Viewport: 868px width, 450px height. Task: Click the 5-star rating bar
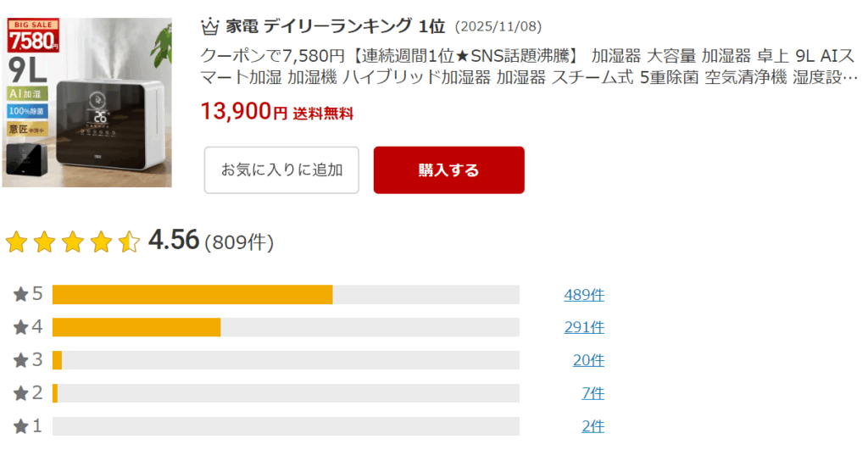point(286,295)
